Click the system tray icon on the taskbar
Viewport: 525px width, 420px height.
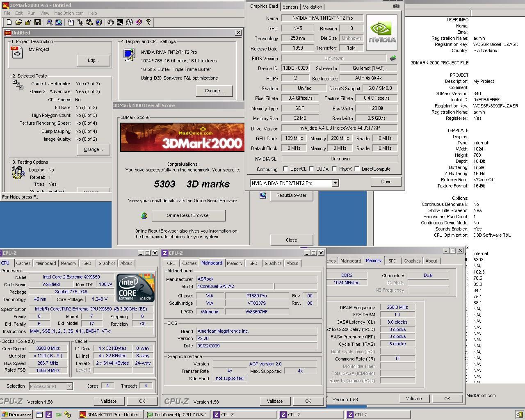[519, 415]
